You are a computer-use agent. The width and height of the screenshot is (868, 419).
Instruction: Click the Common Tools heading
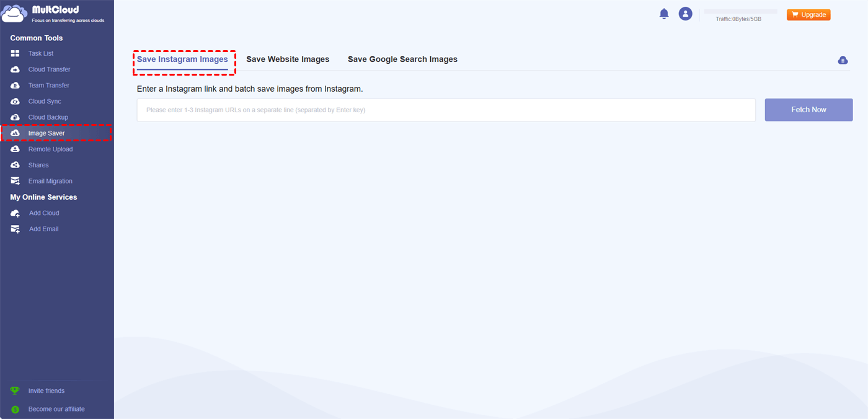[x=37, y=38]
